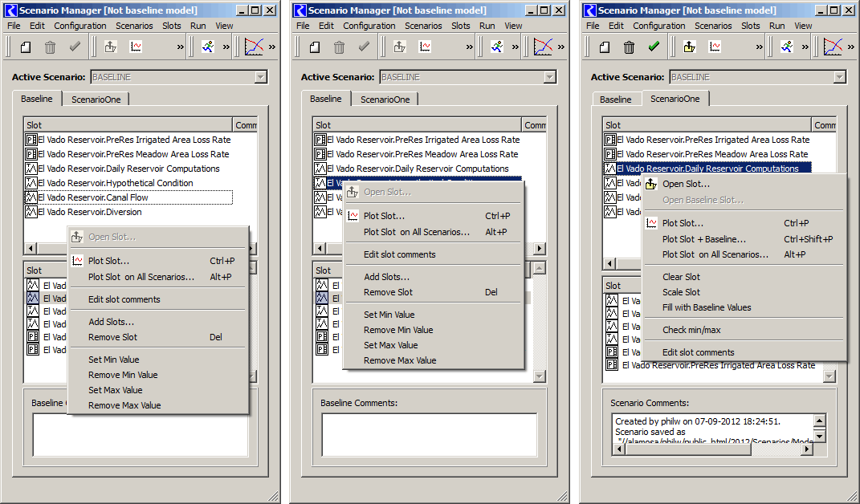Click the Scenario Comments text in right window
The width and height of the screenshot is (860, 504).
(713, 432)
